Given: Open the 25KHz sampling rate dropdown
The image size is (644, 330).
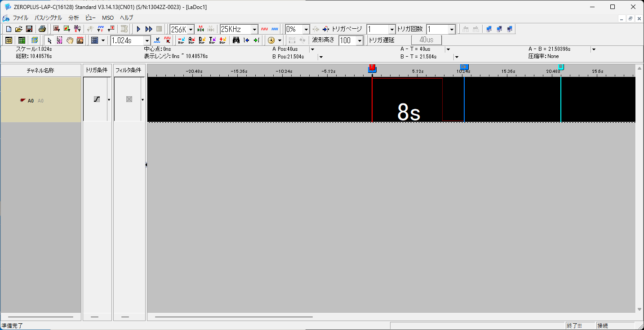Looking at the screenshot, I should click(x=254, y=29).
